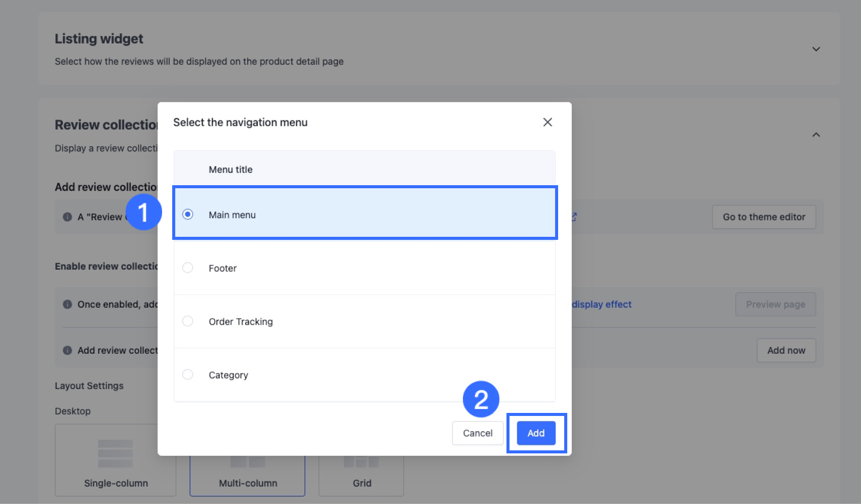Collapse the Review collection section

tap(816, 135)
